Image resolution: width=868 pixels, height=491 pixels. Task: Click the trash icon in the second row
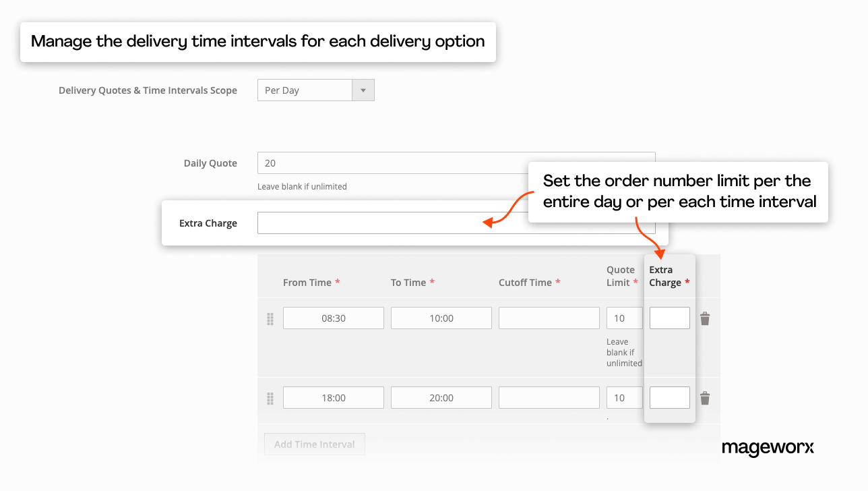coord(705,397)
